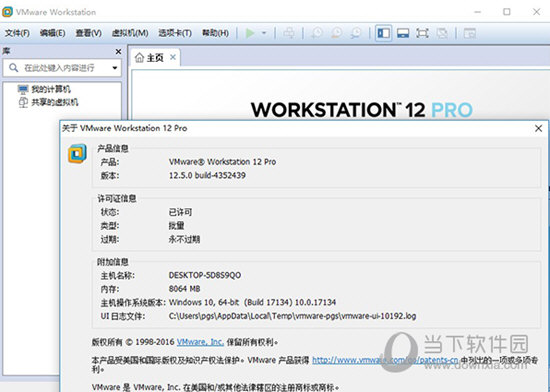Open the 查看(V) menu
This screenshot has width=550, height=392.
click(88, 33)
